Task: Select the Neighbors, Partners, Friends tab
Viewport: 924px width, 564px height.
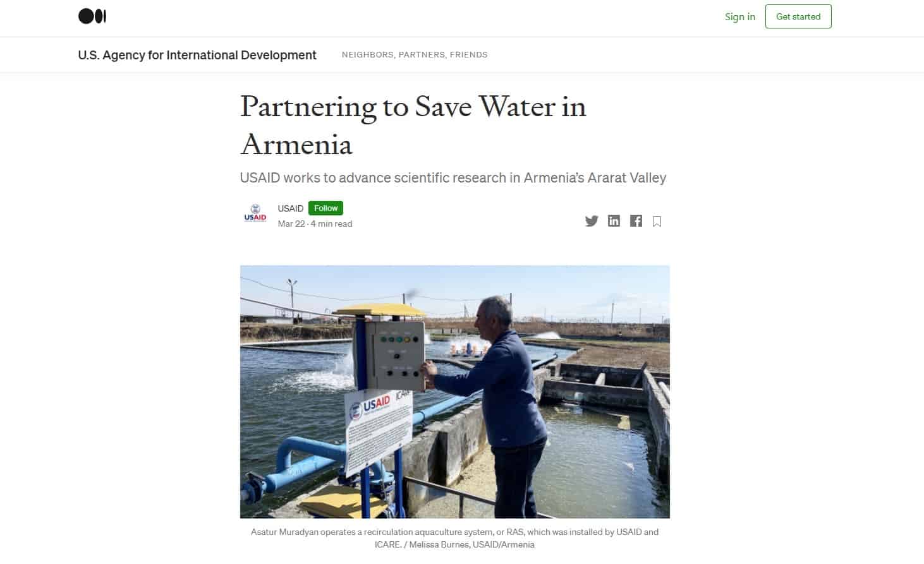Action: pyautogui.click(x=415, y=55)
